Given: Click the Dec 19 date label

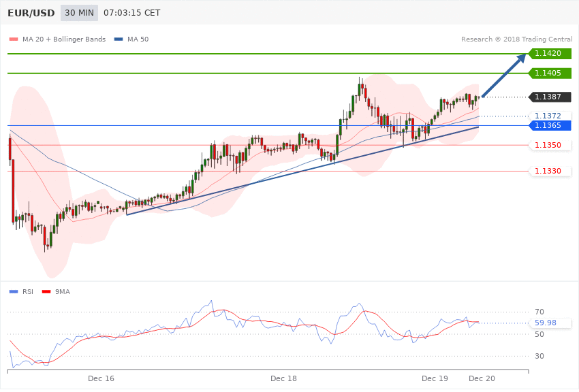Looking at the screenshot, I should click(x=435, y=378).
